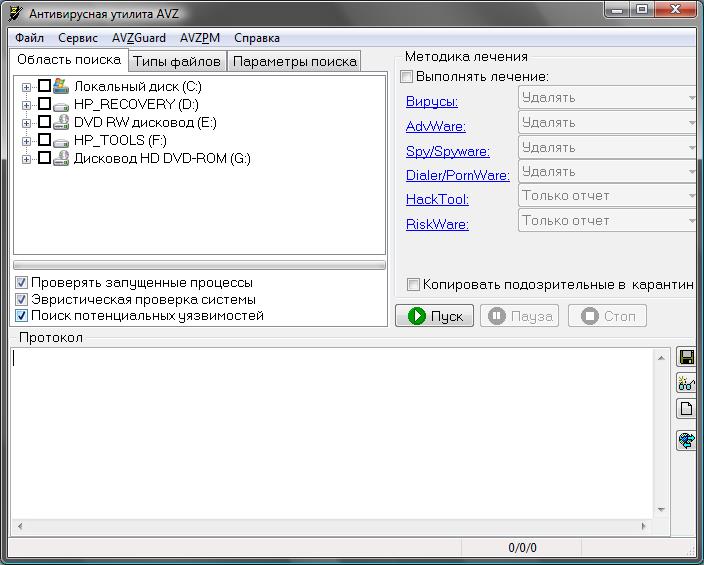
Task: Click the HD DVD-ROM (G:) drive icon
Action: (x=61, y=158)
